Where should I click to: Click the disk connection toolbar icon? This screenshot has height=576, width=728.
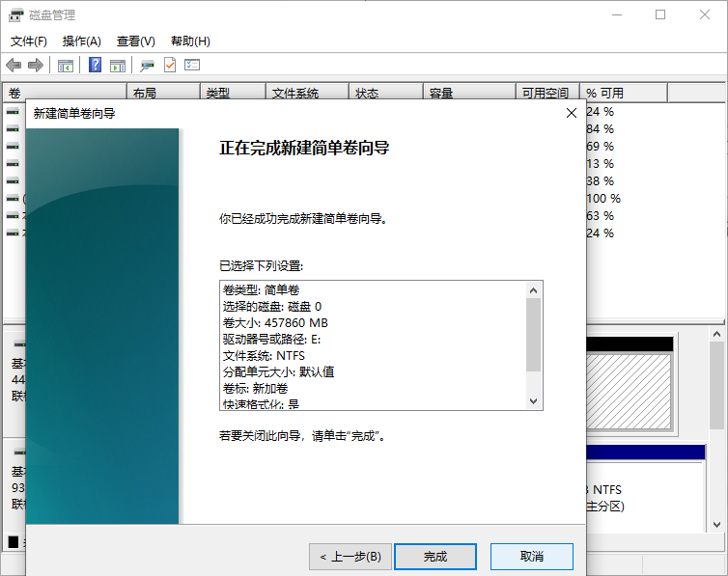click(x=147, y=66)
